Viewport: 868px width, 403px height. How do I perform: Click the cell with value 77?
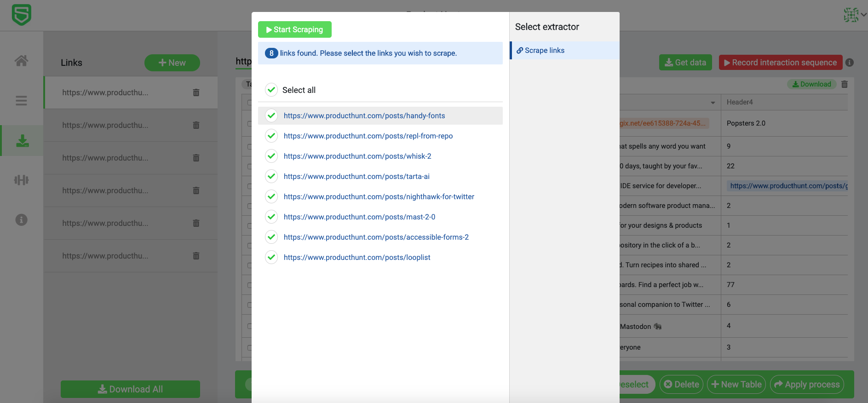[x=784, y=285]
